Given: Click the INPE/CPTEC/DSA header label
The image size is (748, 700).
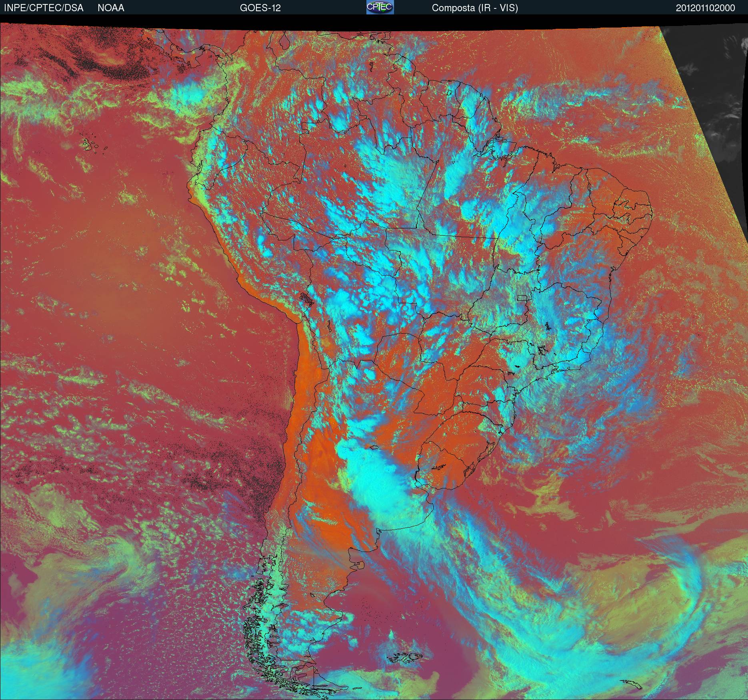Looking at the screenshot, I should pyautogui.click(x=44, y=8).
